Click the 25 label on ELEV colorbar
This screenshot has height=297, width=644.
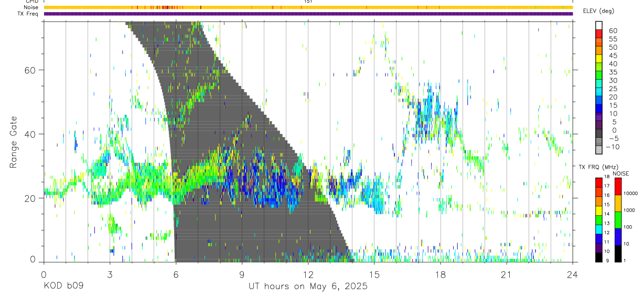(x=613, y=89)
